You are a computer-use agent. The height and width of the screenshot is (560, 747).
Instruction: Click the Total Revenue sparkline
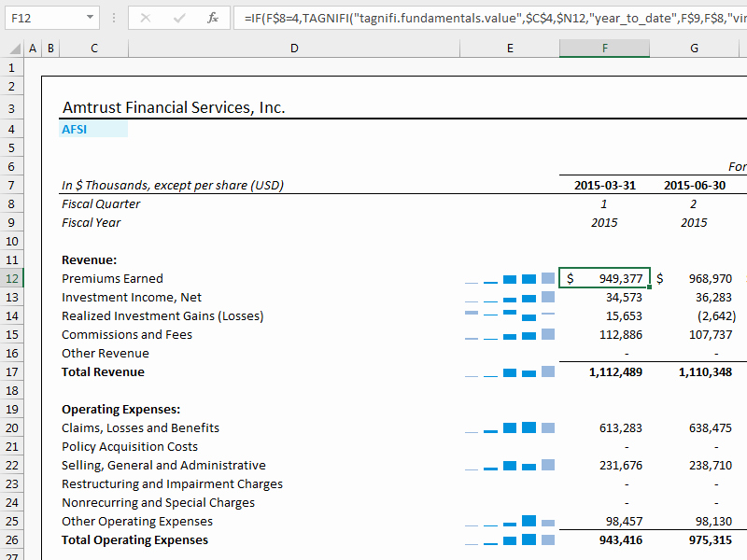pyautogui.click(x=510, y=371)
